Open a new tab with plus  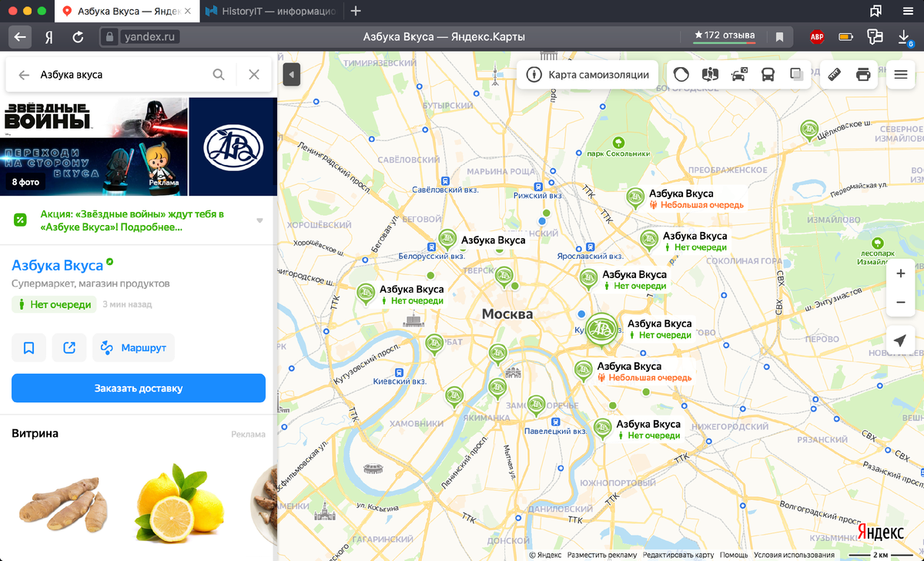(355, 11)
